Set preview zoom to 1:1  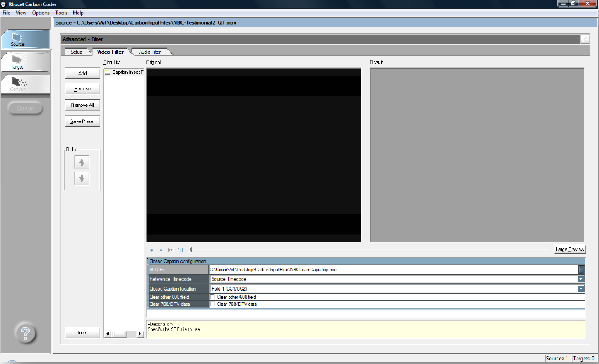click(180, 250)
